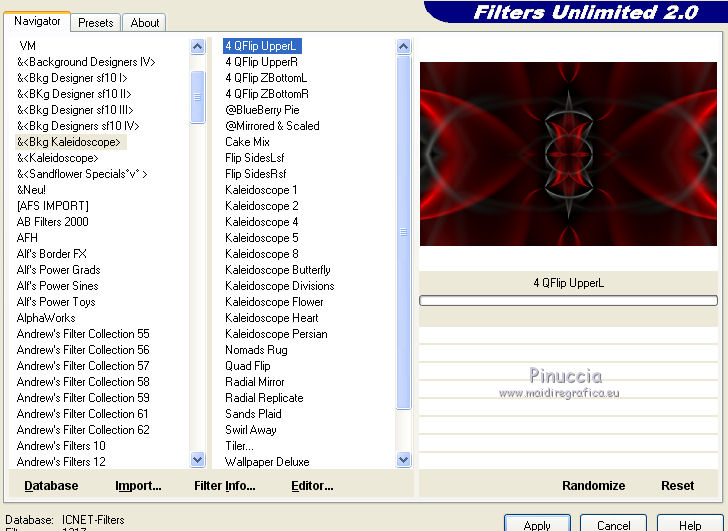728x531 pixels.
Task: Select Alf's Border FX category
Action: tap(52, 254)
